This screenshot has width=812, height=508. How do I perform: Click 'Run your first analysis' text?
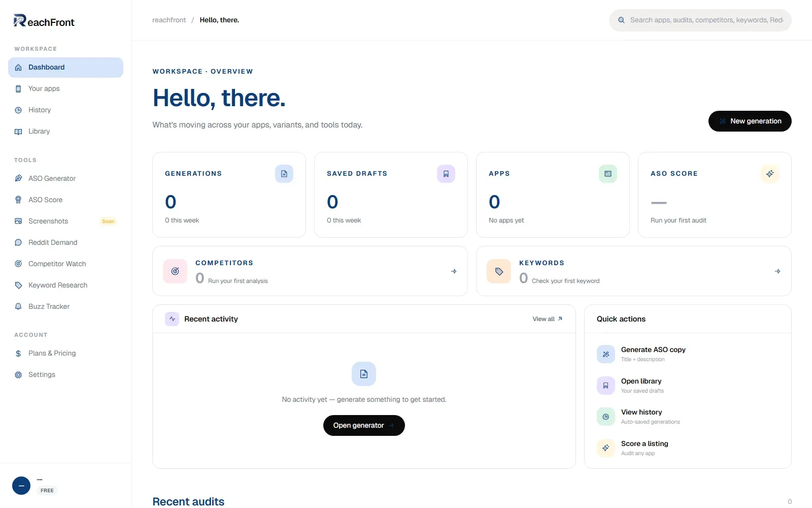click(238, 281)
